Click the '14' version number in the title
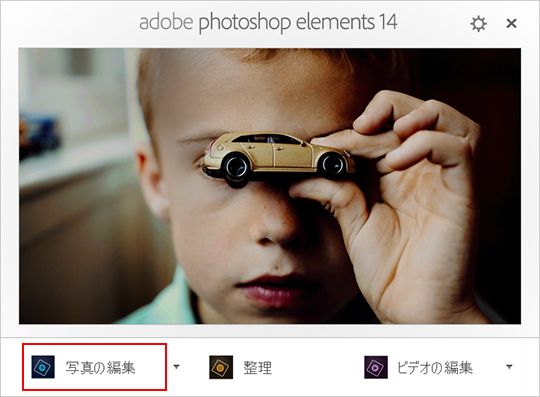Viewport: 540px width, 397px height. coord(388,22)
